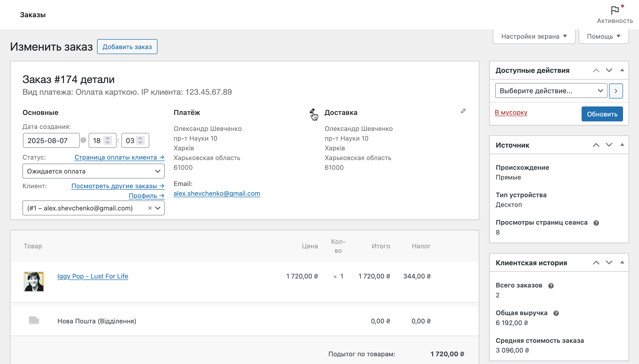Screen dimensions: 639x364
Task: Show help for Всего заказов
Action: (551, 285)
